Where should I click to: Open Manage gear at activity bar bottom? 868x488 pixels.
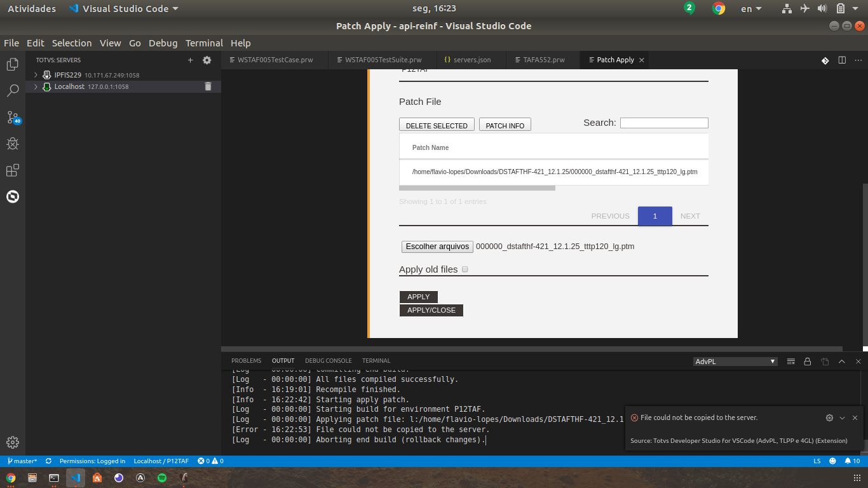[x=12, y=442]
